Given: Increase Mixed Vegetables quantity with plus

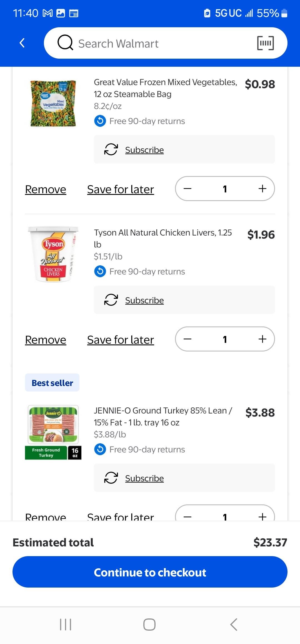Looking at the screenshot, I should (x=262, y=189).
